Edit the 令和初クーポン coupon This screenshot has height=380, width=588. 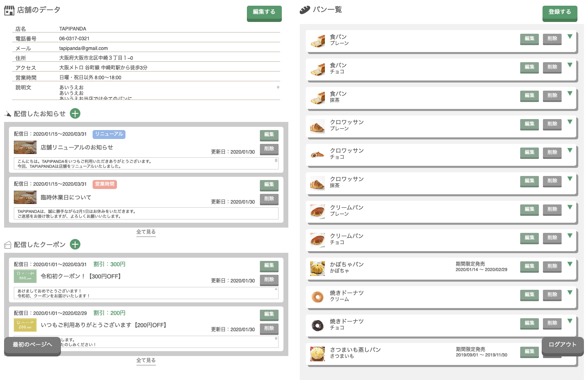pyautogui.click(x=269, y=265)
